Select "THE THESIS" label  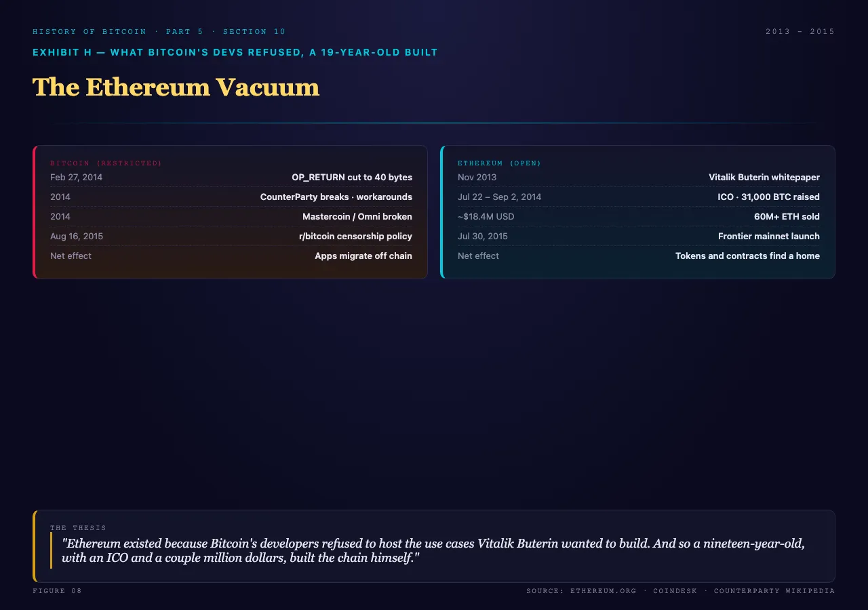[x=78, y=528]
